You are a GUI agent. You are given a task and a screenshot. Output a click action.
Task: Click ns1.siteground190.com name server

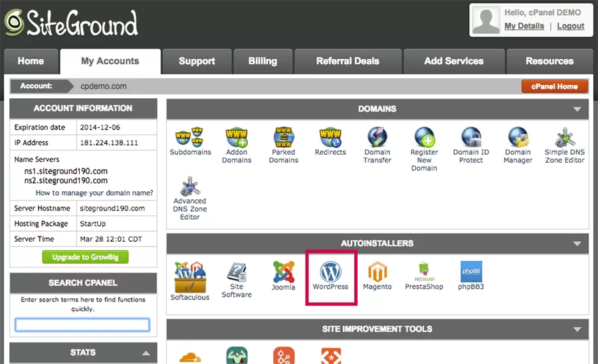pos(66,171)
